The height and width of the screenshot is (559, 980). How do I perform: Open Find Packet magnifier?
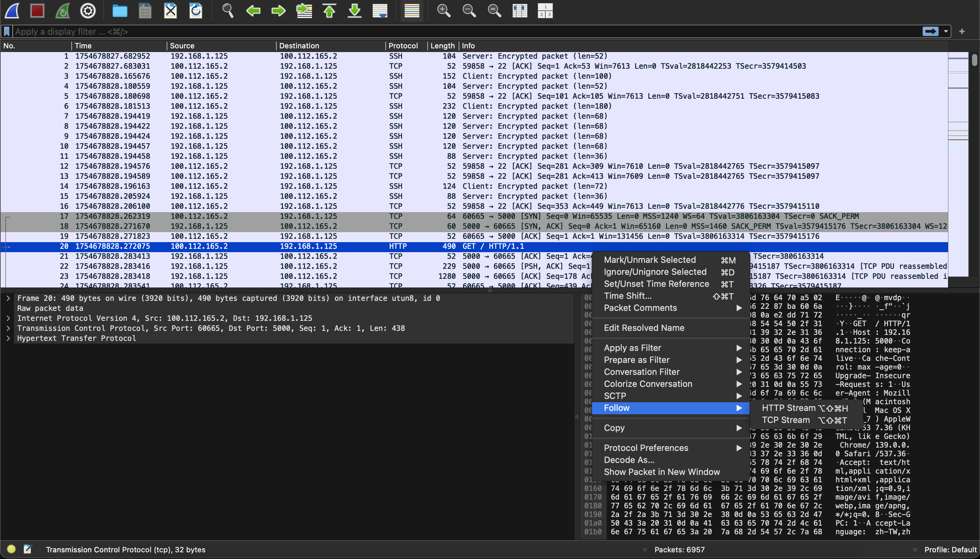click(228, 11)
